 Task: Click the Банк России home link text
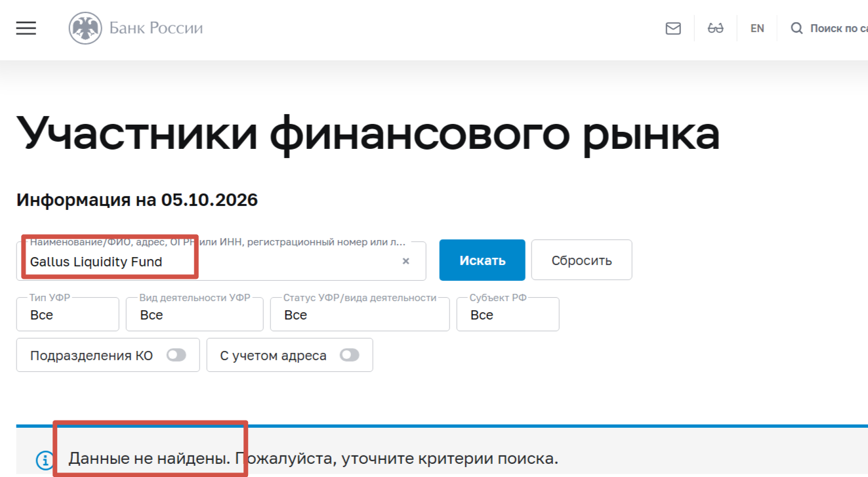pyautogui.click(x=156, y=28)
